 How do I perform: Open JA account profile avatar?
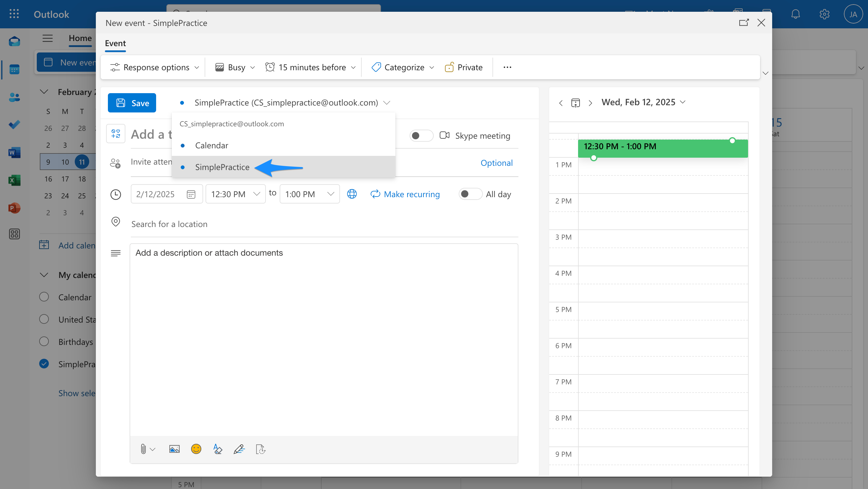click(853, 14)
